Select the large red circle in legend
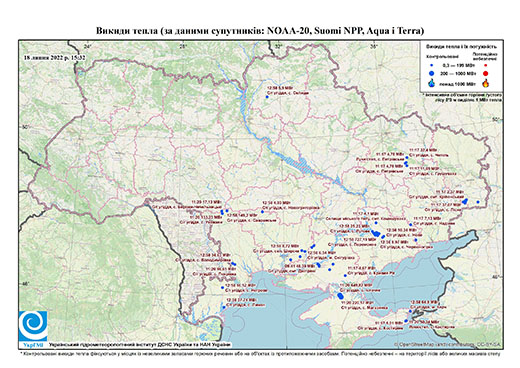Image resolution: width=520 pixels, height=368 pixels. [x=485, y=73]
